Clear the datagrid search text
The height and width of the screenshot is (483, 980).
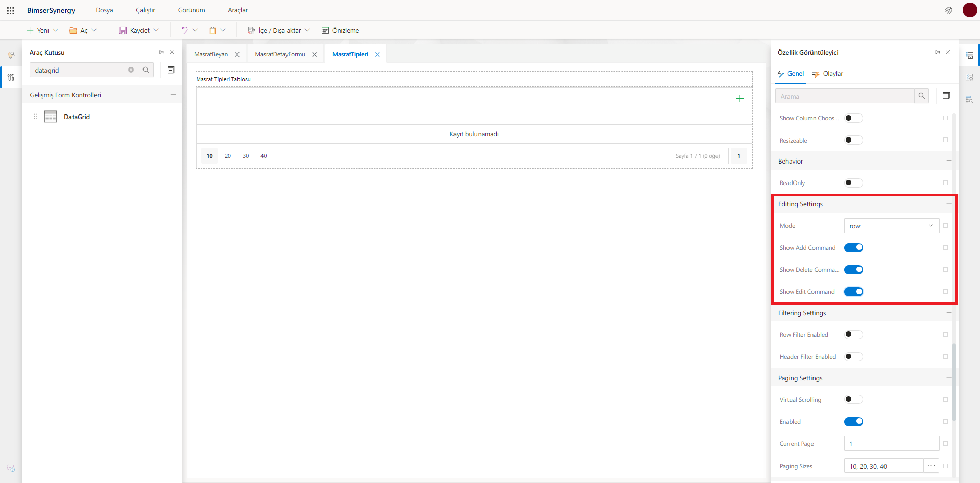coord(131,70)
